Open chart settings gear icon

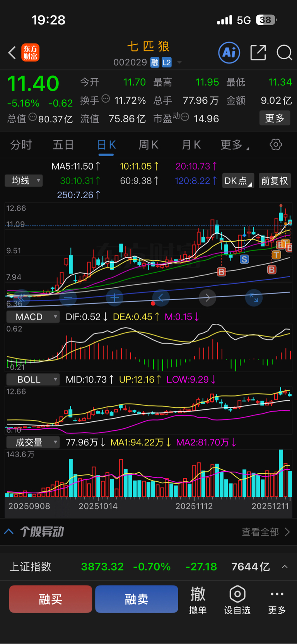click(276, 145)
